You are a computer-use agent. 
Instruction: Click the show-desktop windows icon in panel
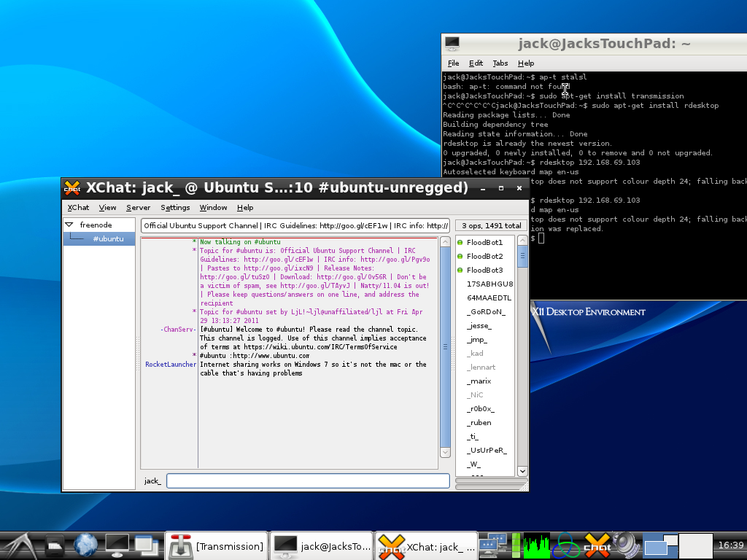(147, 546)
